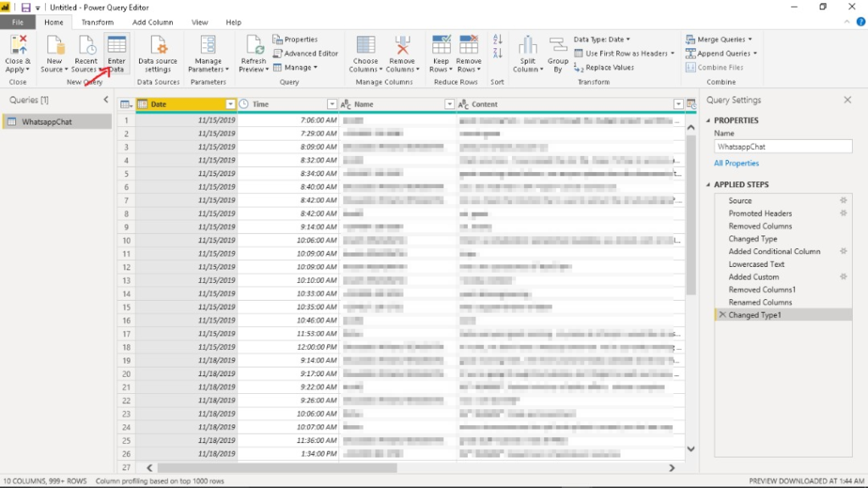
Task: Collapse the PROPERTIES section
Action: coord(708,120)
